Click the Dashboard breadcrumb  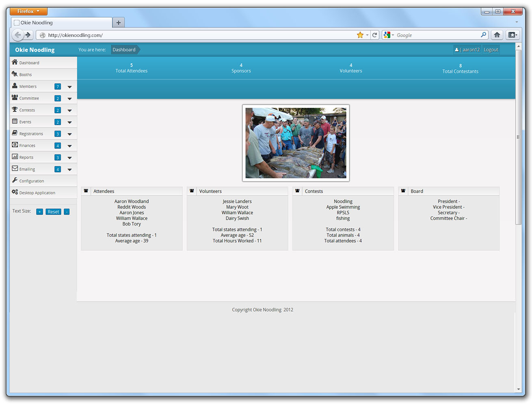124,49
